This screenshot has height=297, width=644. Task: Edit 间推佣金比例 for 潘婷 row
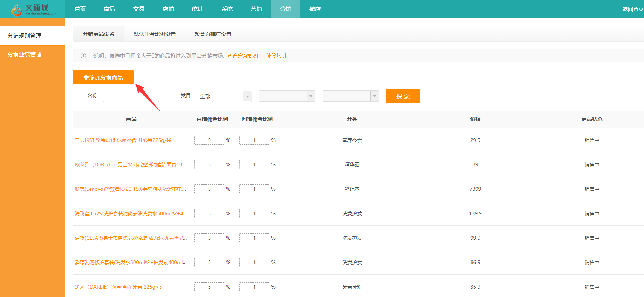254,262
